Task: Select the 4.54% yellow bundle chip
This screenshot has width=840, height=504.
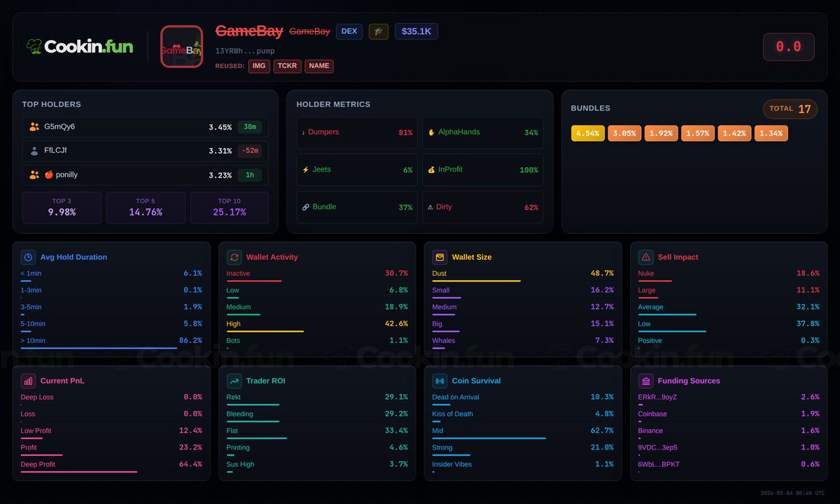Action: (x=588, y=133)
